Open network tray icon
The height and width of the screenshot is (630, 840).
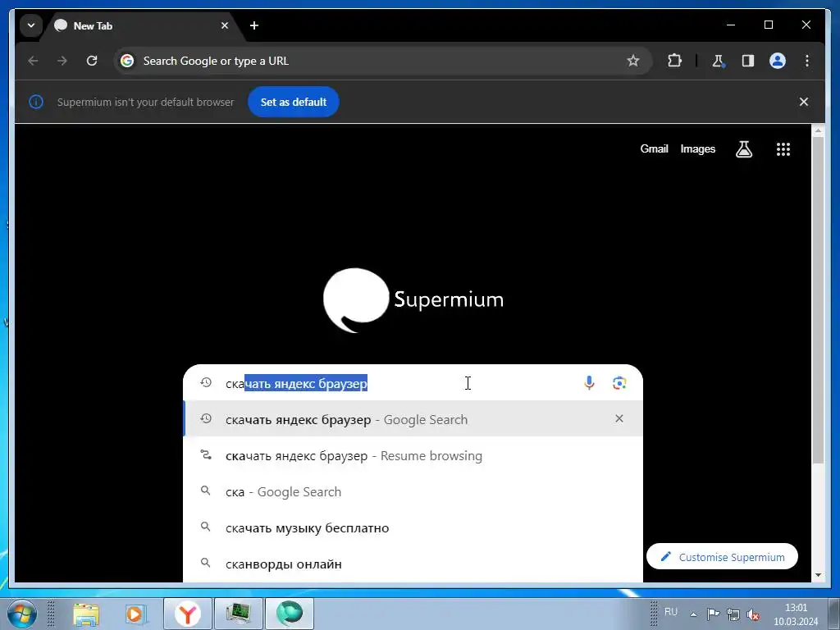(x=733, y=614)
